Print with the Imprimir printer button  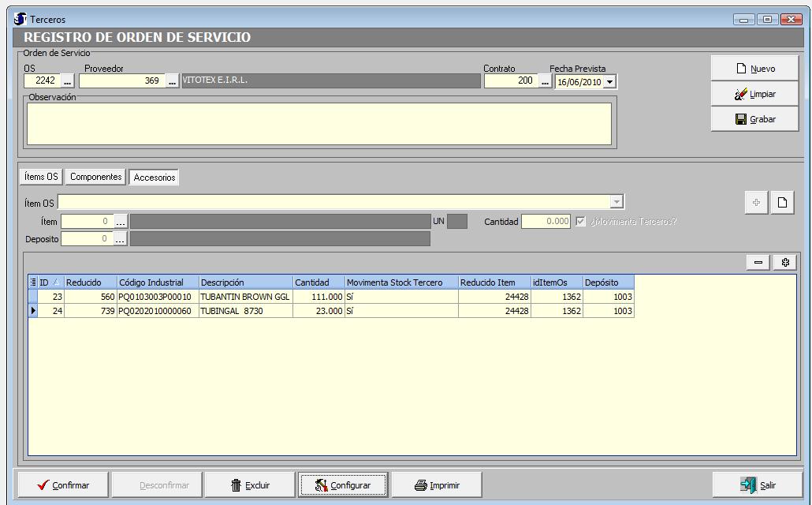pyautogui.click(x=437, y=485)
